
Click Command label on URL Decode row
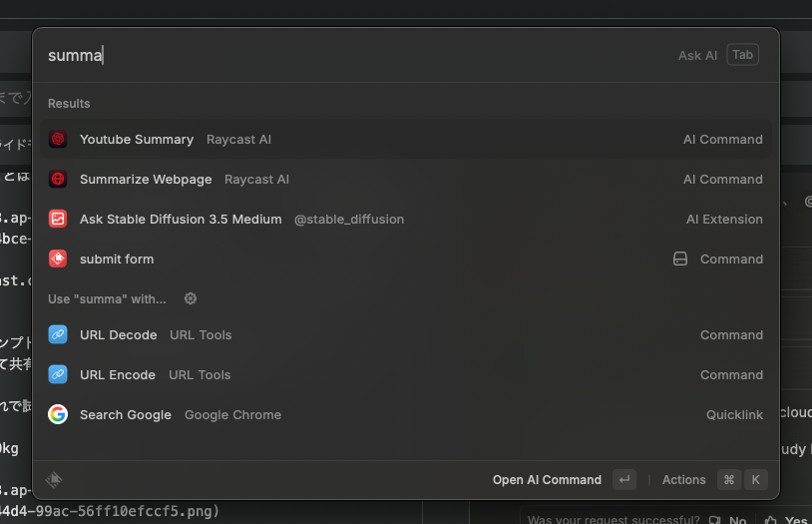tap(731, 334)
